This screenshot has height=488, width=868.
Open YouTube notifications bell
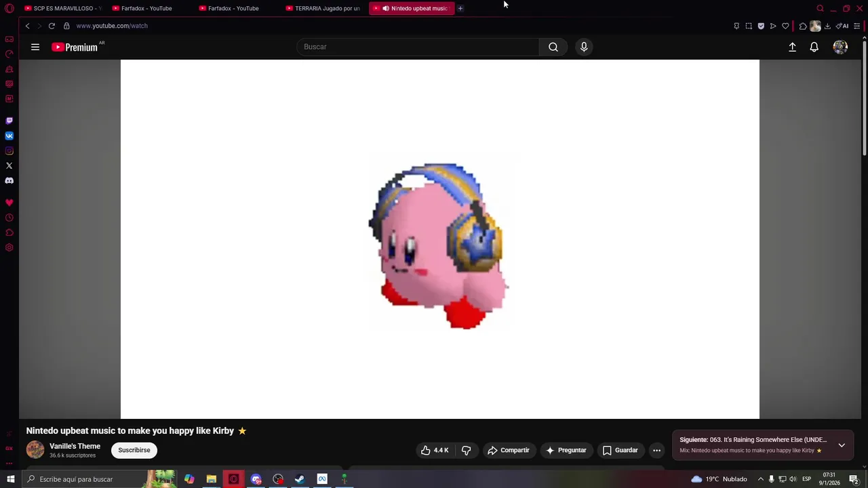click(x=814, y=47)
